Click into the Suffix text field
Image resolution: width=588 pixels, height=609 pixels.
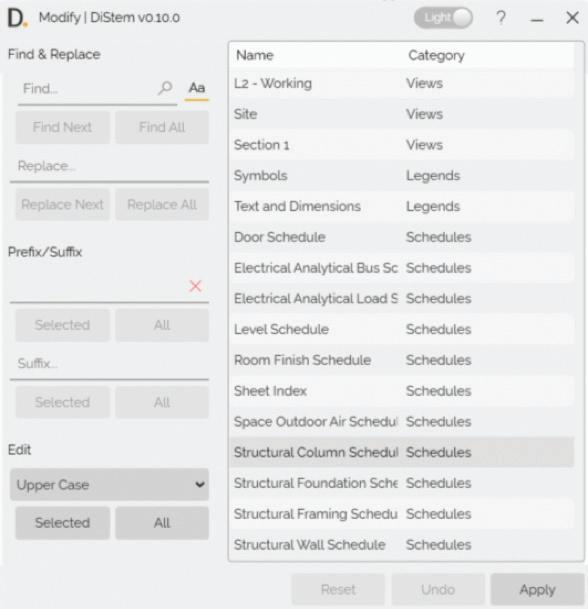coord(110,364)
